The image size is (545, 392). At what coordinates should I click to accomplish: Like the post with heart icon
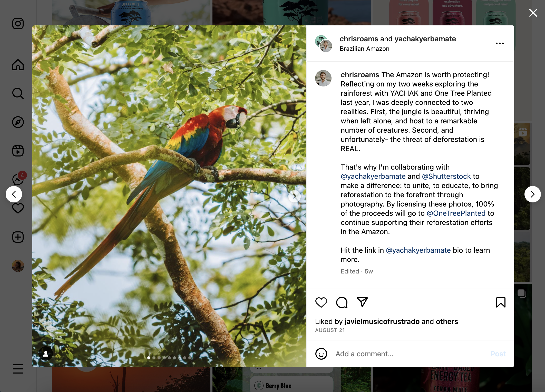tap(321, 302)
